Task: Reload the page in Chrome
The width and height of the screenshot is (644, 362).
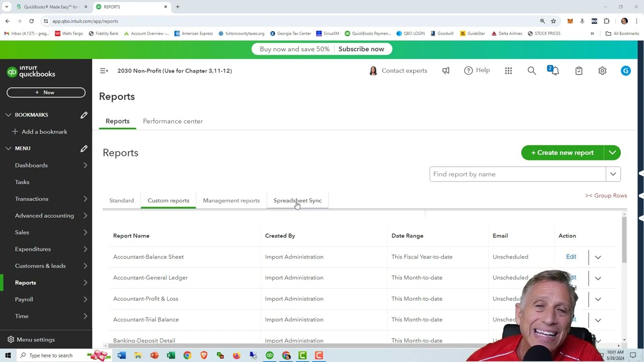Action: pyautogui.click(x=31, y=21)
